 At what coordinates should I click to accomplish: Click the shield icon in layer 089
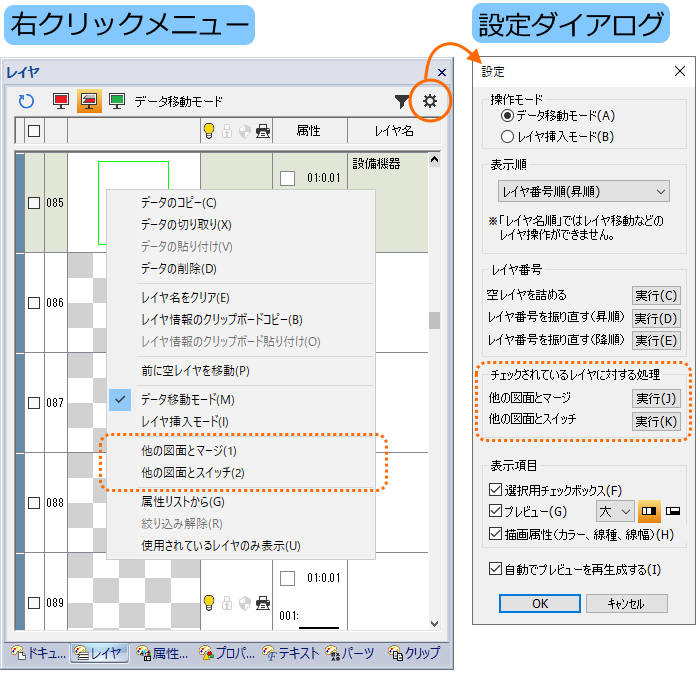(x=245, y=603)
